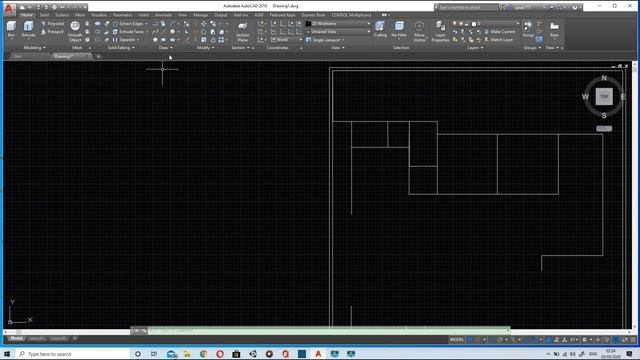Open the Unsaved View dropdown
Image resolution: width=640 pixels, height=360 pixels.
(x=338, y=31)
